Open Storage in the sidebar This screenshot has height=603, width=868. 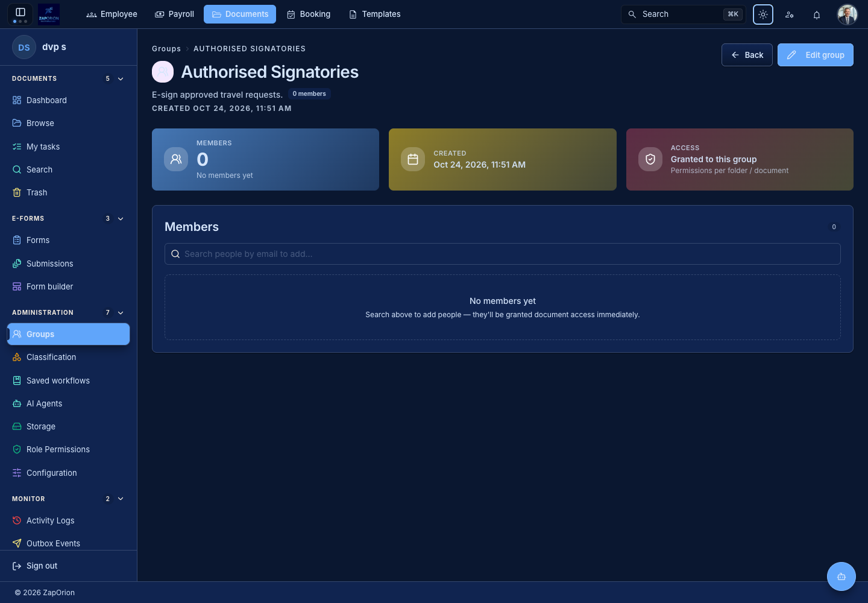(x=69, y=426)
